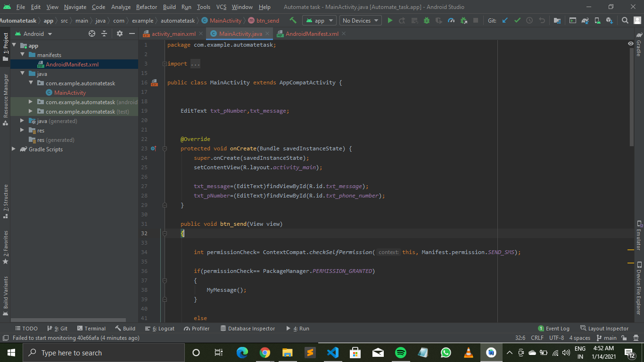644x362 pixels.
Task: Click the Run app play button
Action: tap(390, 21)
